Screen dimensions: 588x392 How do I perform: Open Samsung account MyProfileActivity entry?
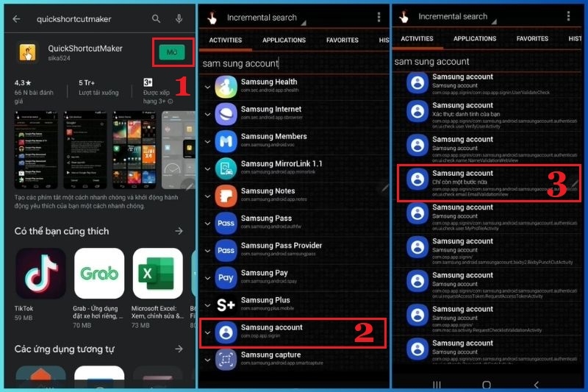tap(487, 217)
